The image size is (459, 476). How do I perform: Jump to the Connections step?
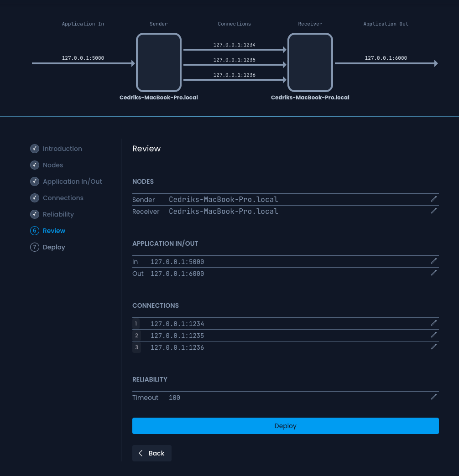[63, 198]
